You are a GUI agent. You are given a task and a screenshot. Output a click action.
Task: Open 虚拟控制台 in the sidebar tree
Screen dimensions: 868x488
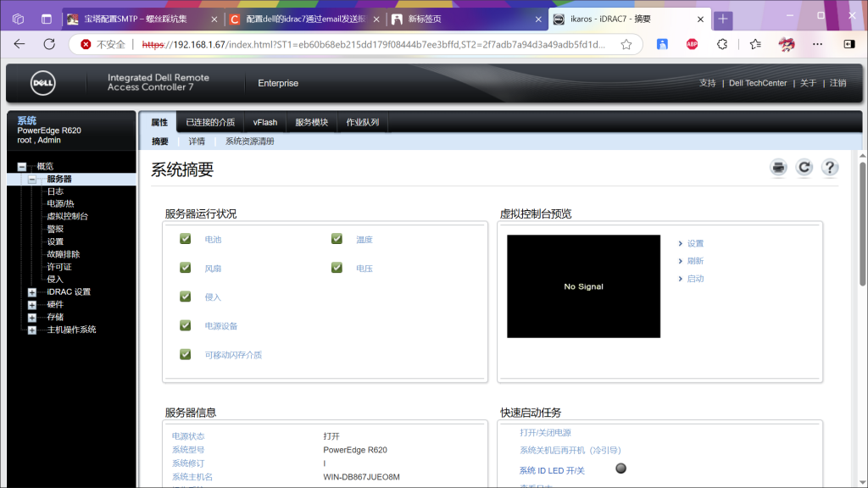[x=68, y=216]
